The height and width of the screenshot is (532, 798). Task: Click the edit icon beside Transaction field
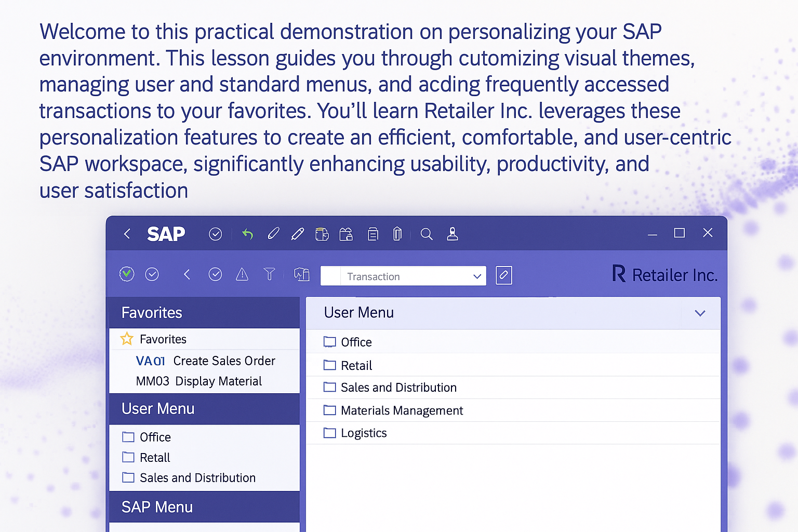[504, 275]
